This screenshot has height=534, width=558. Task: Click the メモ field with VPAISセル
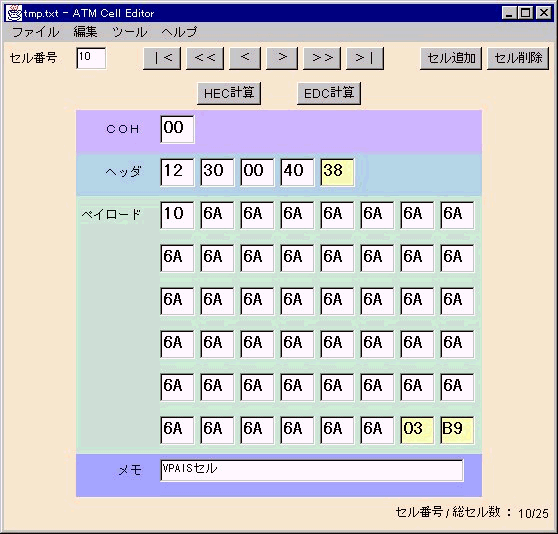312,470
